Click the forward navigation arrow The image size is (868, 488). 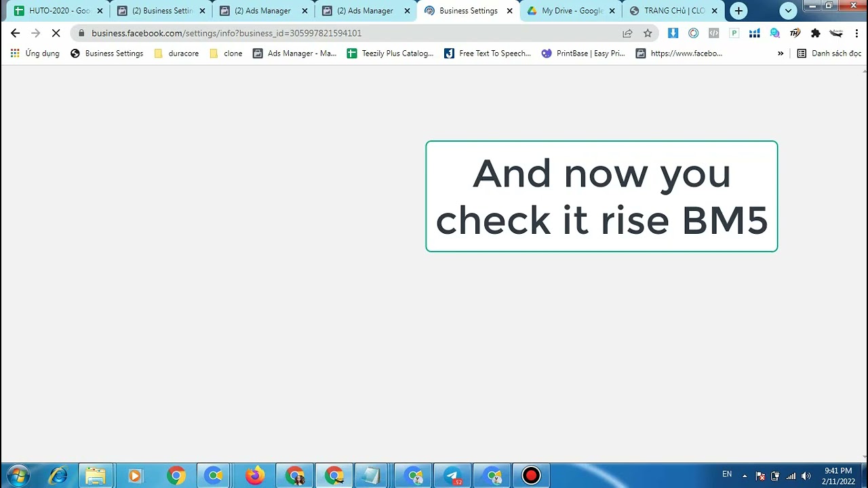point(35,33)
